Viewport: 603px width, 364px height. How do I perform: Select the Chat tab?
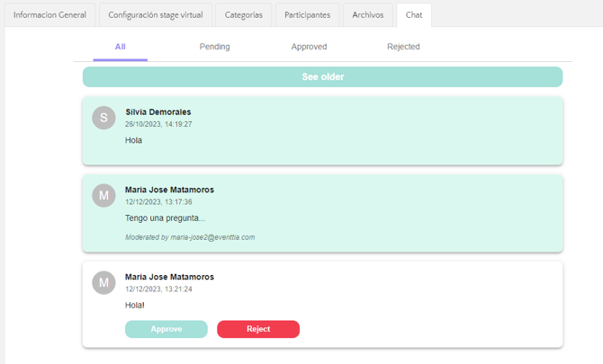[x=414, y=15]
